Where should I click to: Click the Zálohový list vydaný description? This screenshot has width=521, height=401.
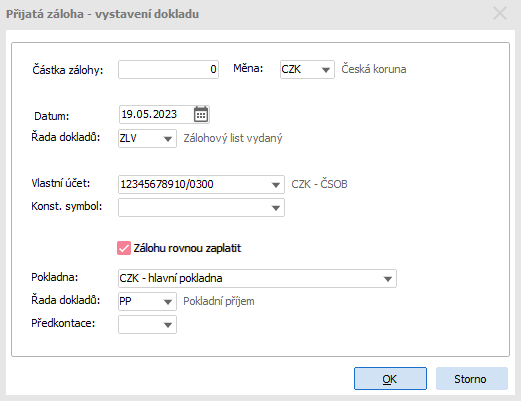coord(233,138)
